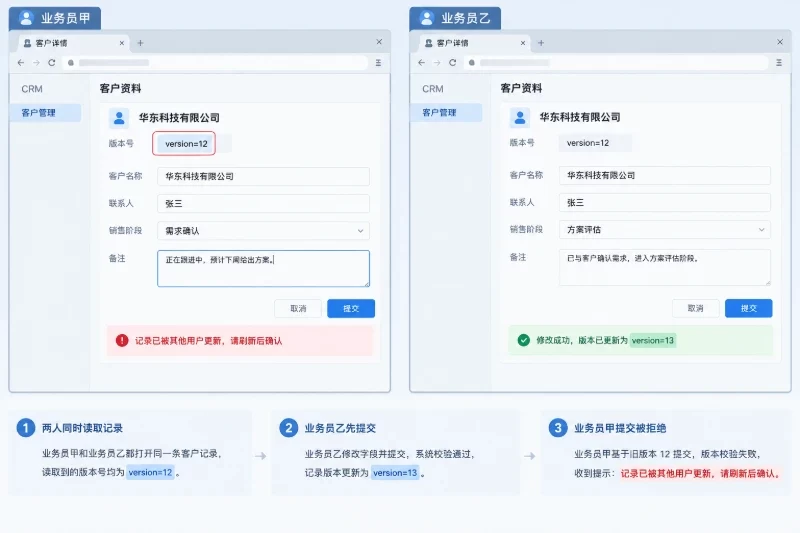The image size is (800, 533).
Task: Close the 业务员乙 browser window
Action: 780,42
